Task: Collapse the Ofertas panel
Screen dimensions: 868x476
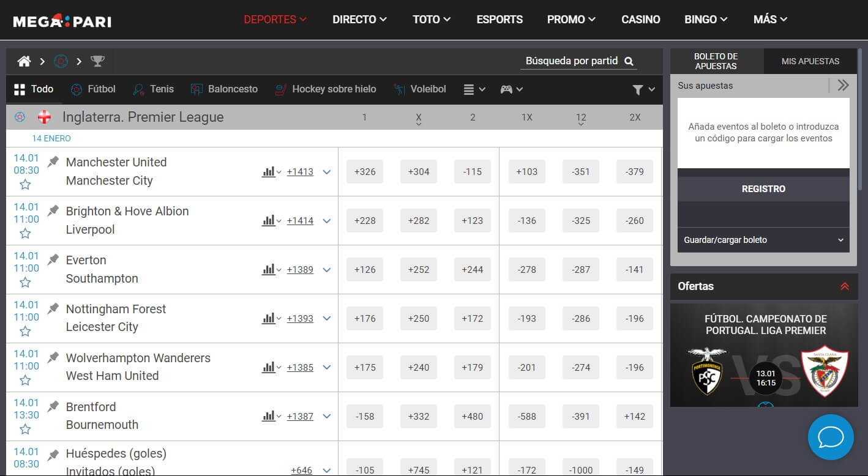Action: tap(845, 286)
